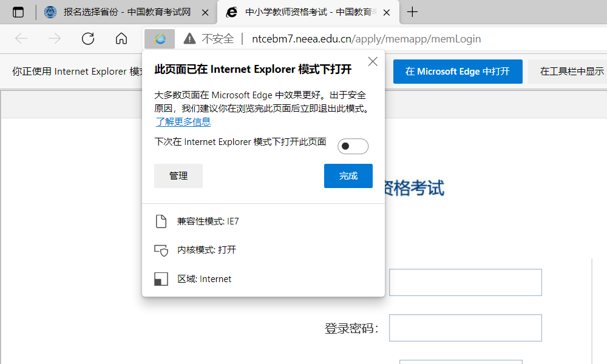Click the tab actions icon at top left
The height and width of the screenshot is (364, 607).
tap(18, 12)
